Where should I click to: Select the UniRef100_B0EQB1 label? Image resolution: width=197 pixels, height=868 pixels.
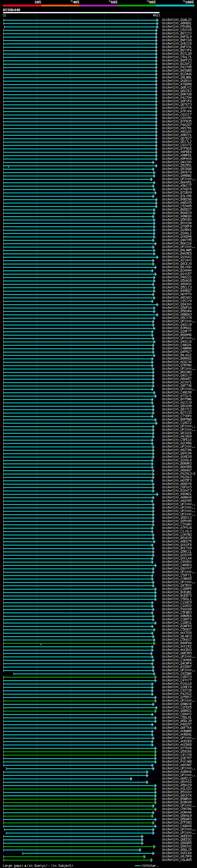click(x=177, y=592)
